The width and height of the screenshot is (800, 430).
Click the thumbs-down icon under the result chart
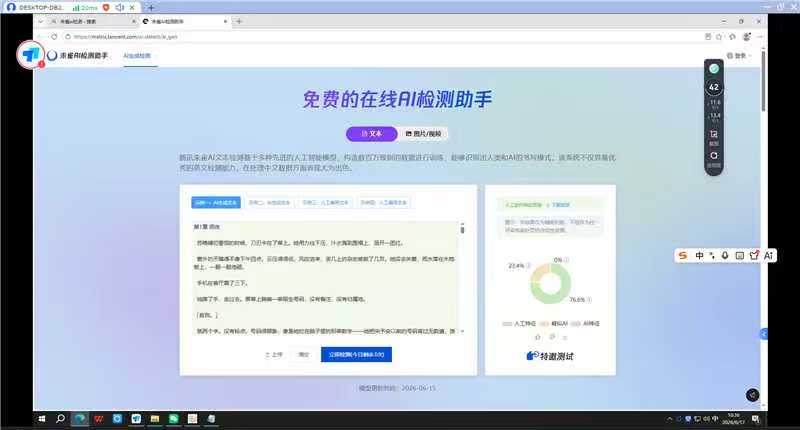[x=552, y=337]
